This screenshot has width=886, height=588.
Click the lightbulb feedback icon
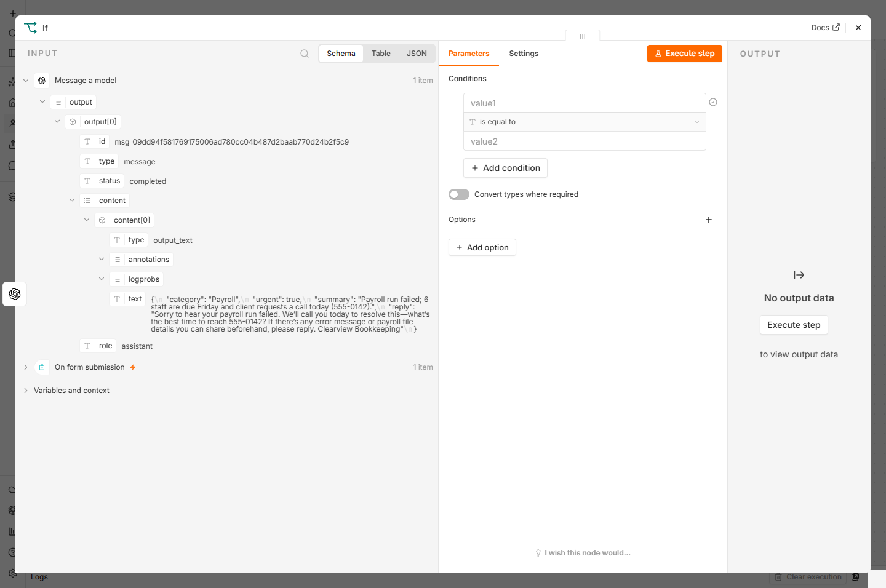(x=538, y=553)
